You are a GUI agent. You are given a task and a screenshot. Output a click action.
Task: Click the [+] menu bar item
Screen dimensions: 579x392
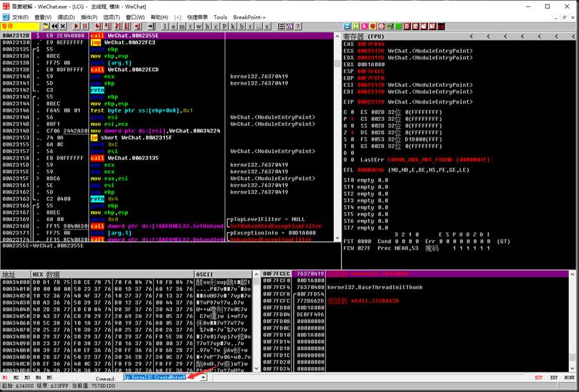pyautogui.click(x=178, y=17)
